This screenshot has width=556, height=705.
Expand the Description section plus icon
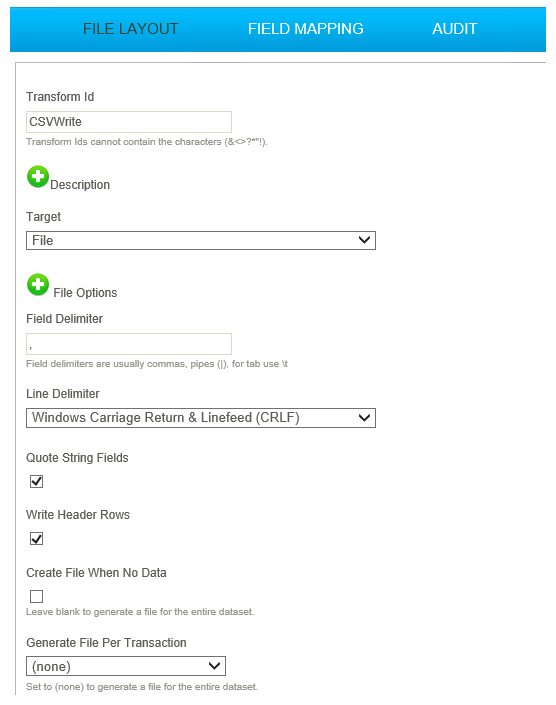click(x=38, y=177)
